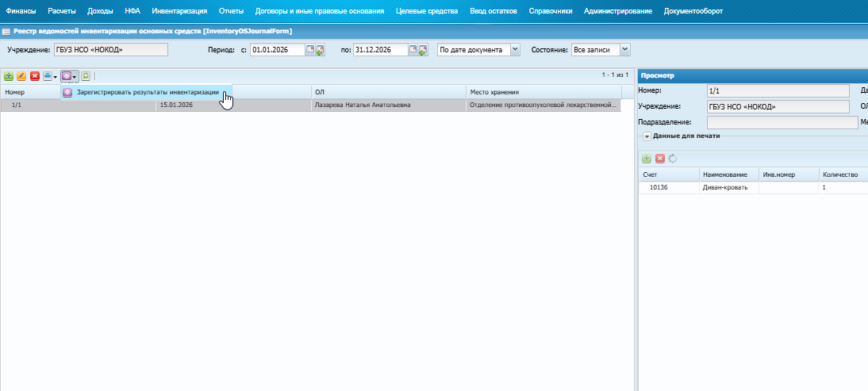The height and width of the screenshot is (391, 868).
Task: Open the print button dropdown arrow
Action: [56, 76]
